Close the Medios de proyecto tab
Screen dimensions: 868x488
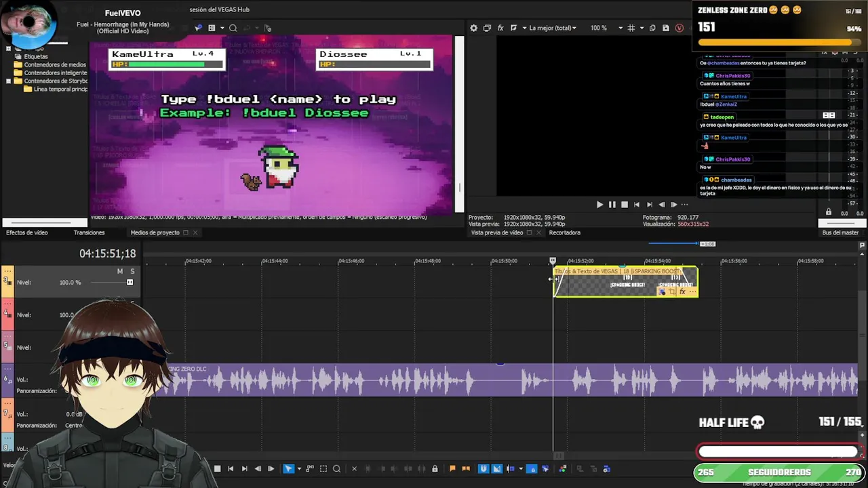pyautogui.click(x=195, y=232)
